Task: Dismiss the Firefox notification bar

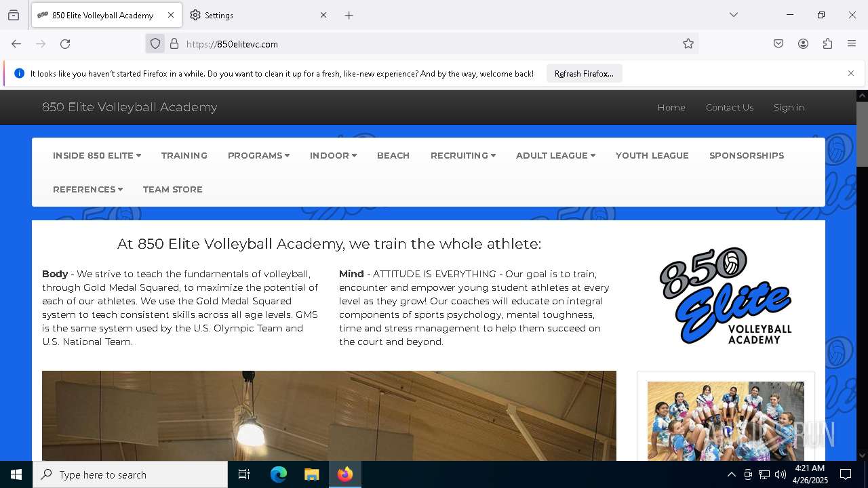Action: (851, 73)
